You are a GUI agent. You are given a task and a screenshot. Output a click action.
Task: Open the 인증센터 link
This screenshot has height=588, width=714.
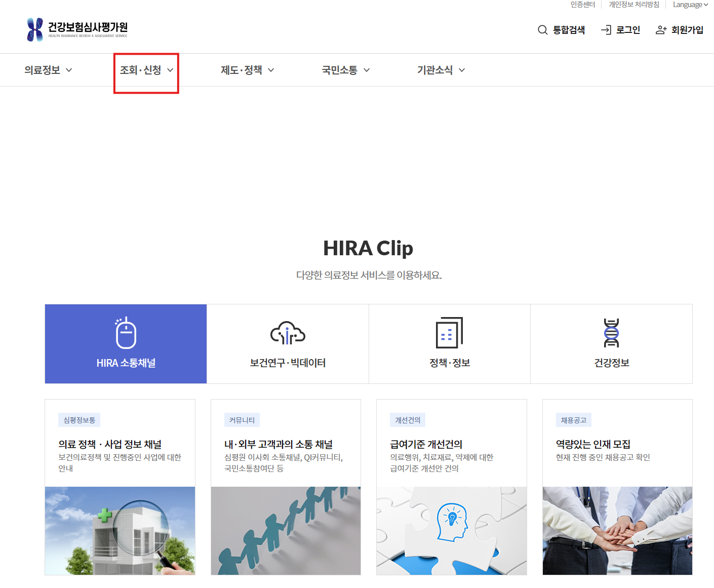point(583,5)
